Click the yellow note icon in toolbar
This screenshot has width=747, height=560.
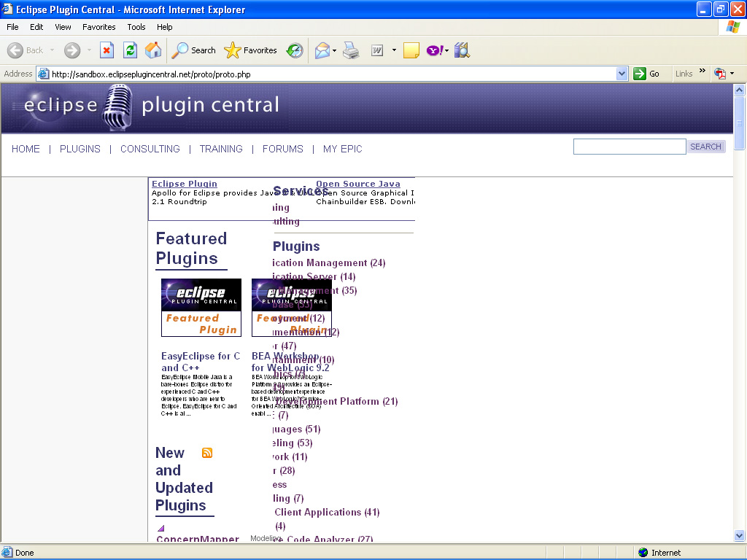pyautogui.click(x=411, y=50)
